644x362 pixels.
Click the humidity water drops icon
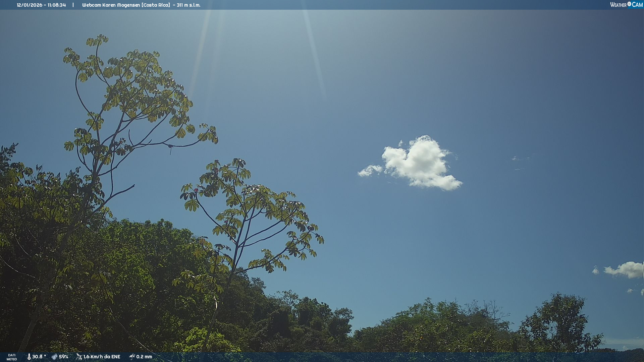click(54, 357)
